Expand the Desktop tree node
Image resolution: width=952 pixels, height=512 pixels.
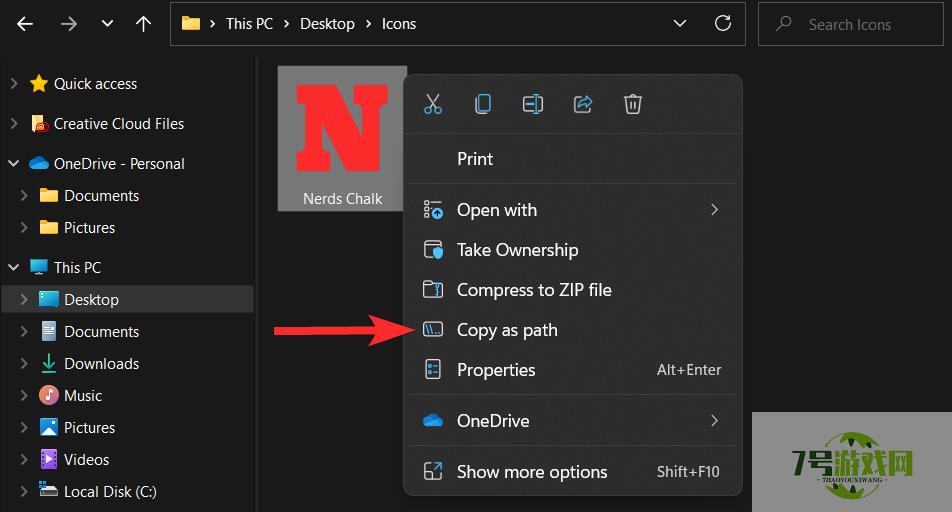24,299
